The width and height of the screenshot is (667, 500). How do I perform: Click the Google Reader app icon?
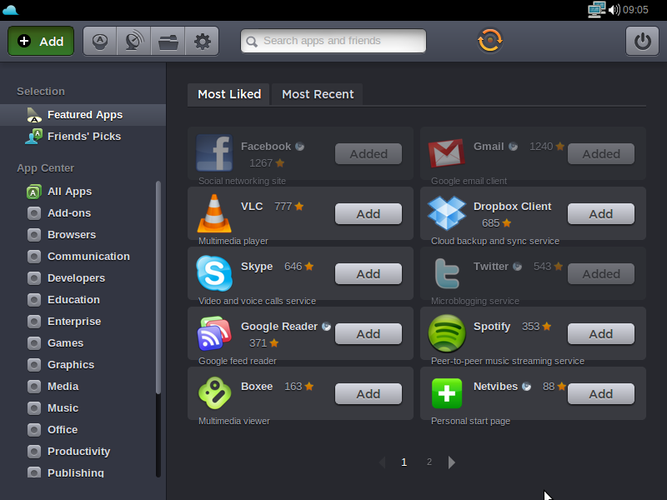(214, 333)
